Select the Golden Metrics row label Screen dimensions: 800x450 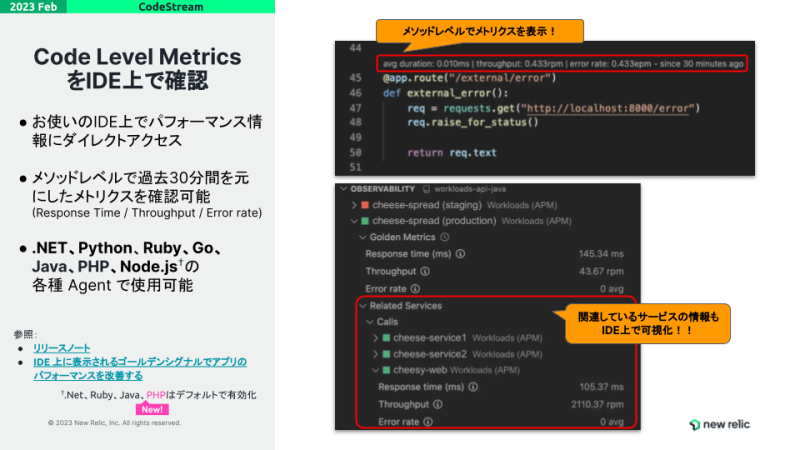(x=403, y=237)
